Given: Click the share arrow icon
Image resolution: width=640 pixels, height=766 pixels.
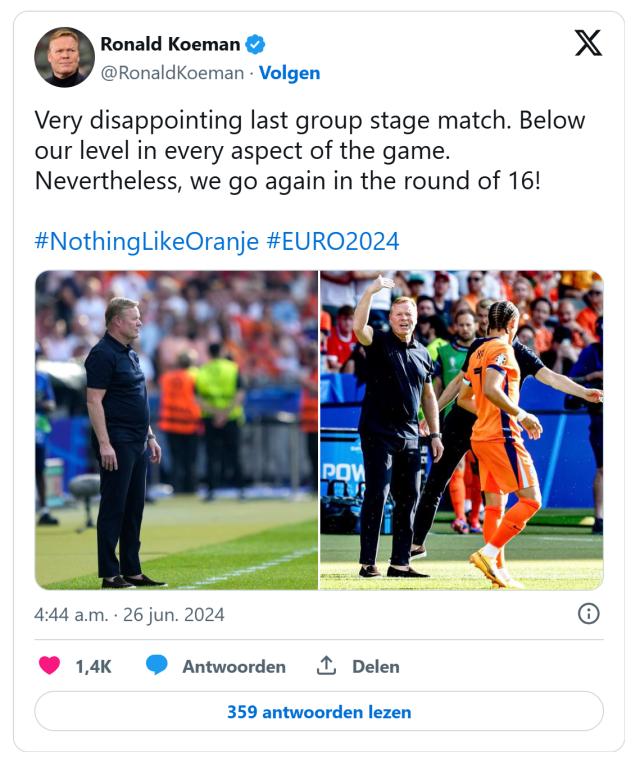Looking at the screenshot, I should click(326, 666).
